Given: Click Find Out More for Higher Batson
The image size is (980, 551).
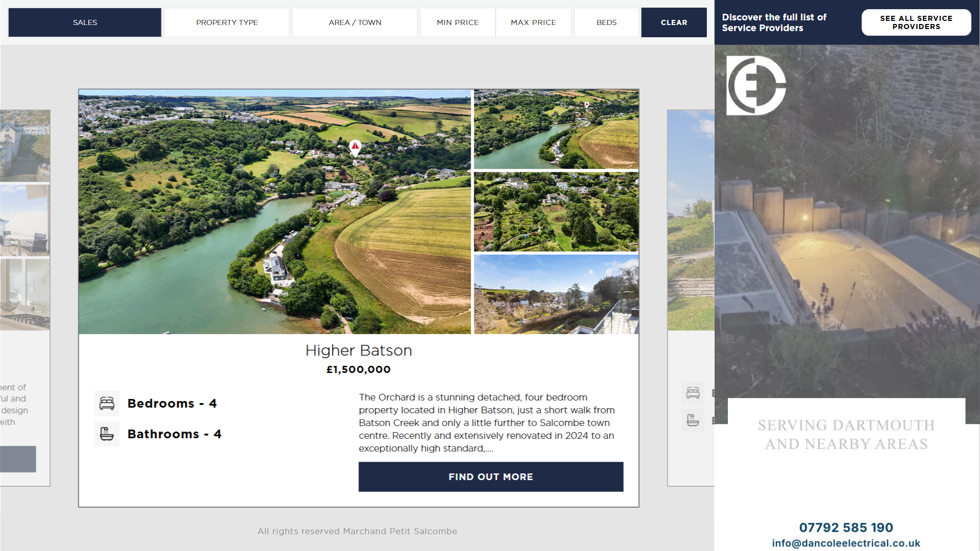Looking at the screenshot, I should 491,477.
